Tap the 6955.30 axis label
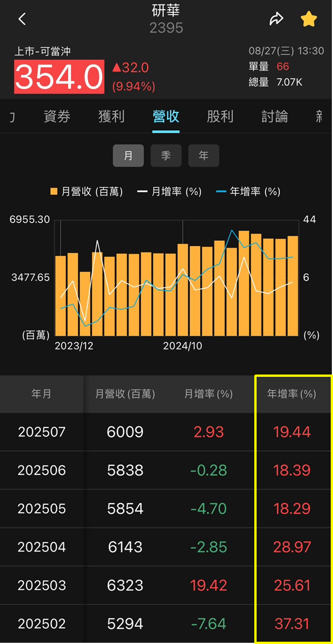 point(30,220)
